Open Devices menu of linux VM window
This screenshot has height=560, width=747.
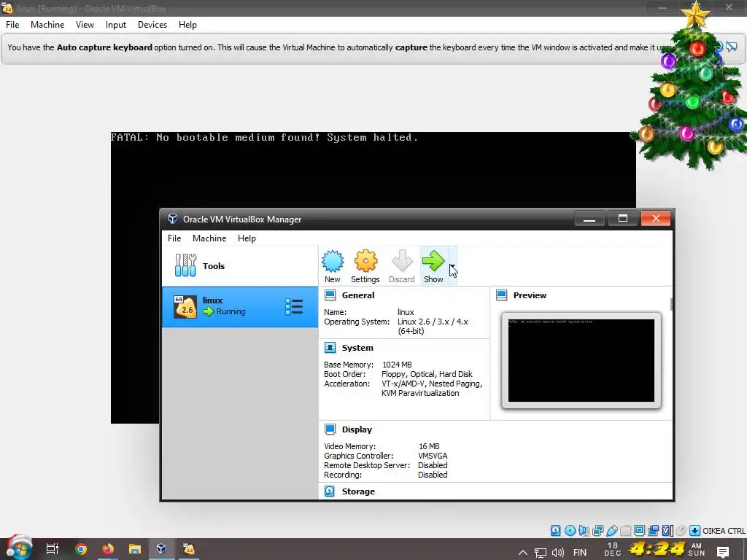(152, 25)
